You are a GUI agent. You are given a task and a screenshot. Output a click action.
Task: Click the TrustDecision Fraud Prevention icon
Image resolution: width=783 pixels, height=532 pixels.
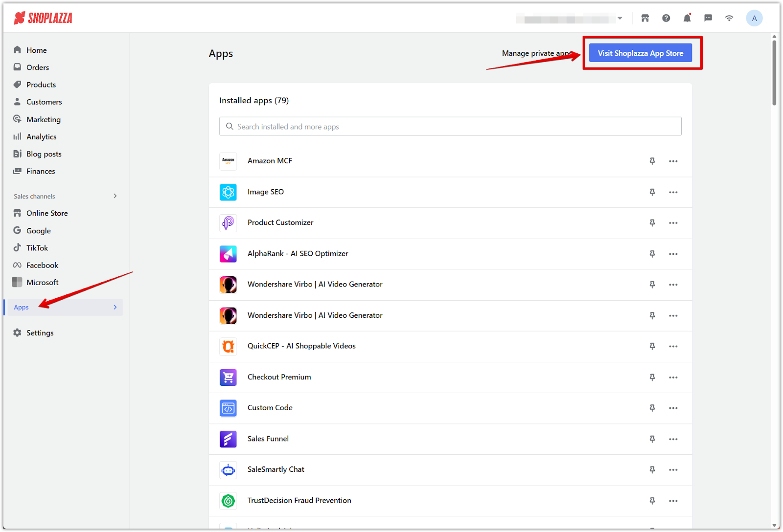[228, 501]
